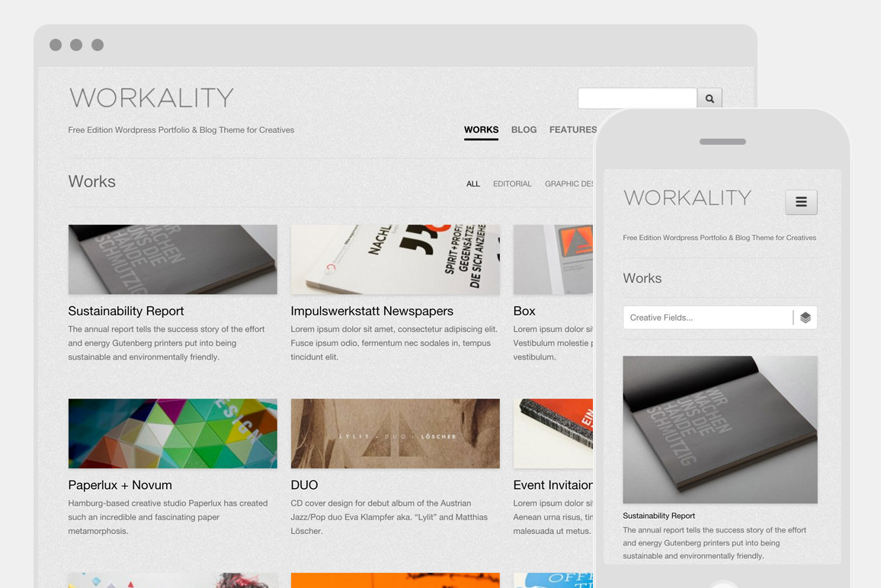Open the Impulswerkstatt Newspapers title link
The image size is (884, 588).
(x=372, y=311)
